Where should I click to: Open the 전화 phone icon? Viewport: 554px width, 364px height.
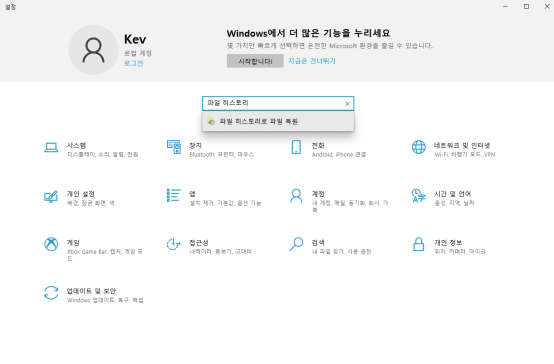pyautogui.click(x=296, y=147)
